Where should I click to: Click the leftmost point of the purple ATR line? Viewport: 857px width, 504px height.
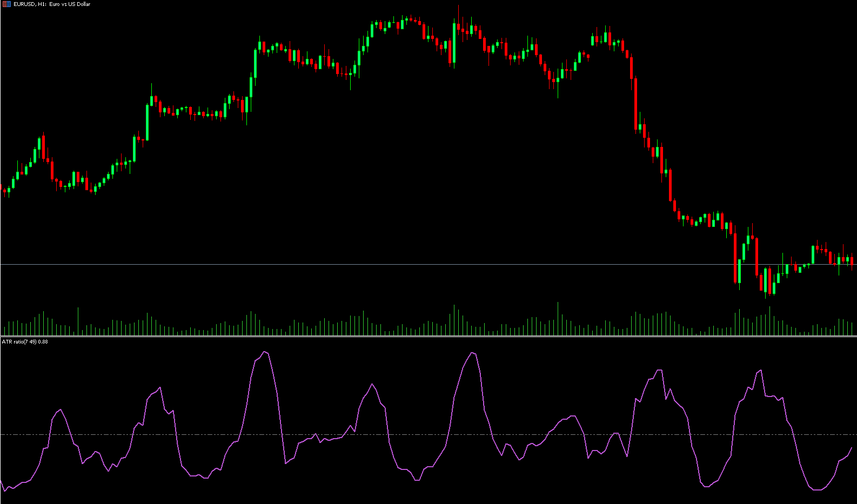tap(1, 480)
